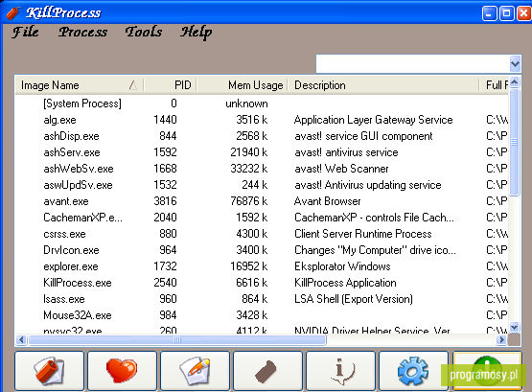Select the aswUpdSv.exe process
Viewport: 532px width, 392px height.
(x=262, y=185)
